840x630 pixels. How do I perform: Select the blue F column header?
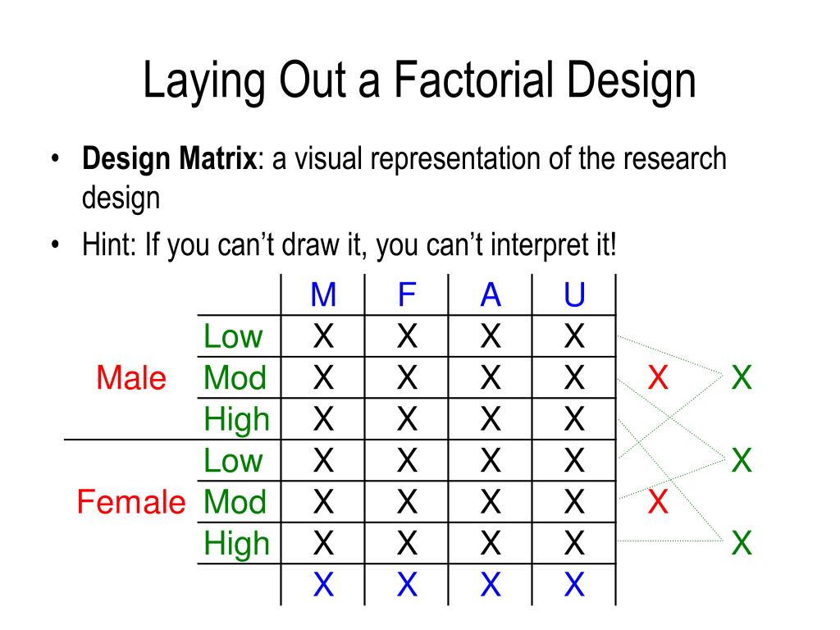click(x=407, y=294)
